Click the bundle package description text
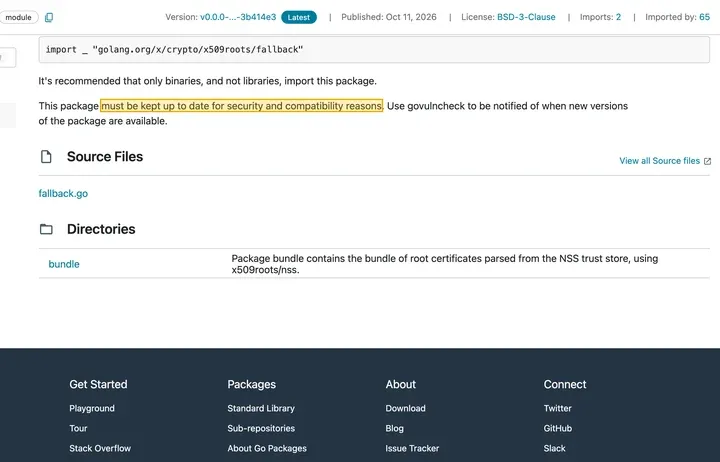 click(444, 264)
